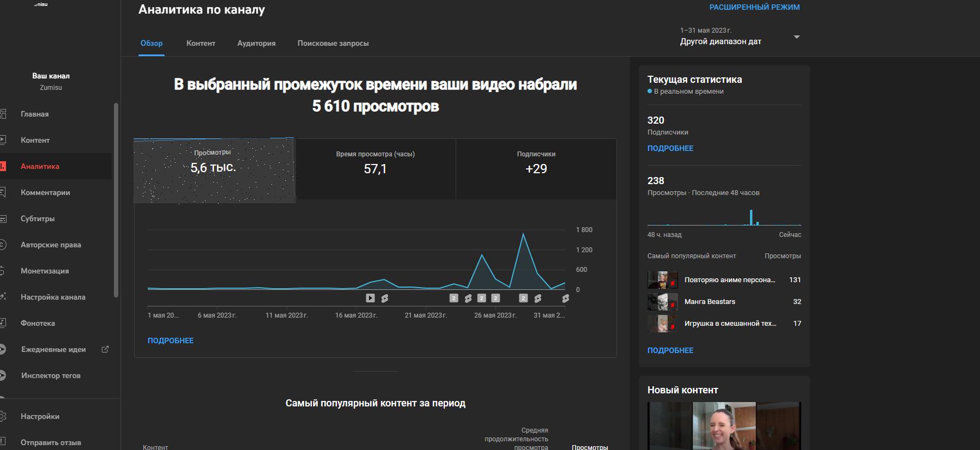Click the '2' marker above 26 мая label
This screenshot has height=450, width=980.
point(495,298)
